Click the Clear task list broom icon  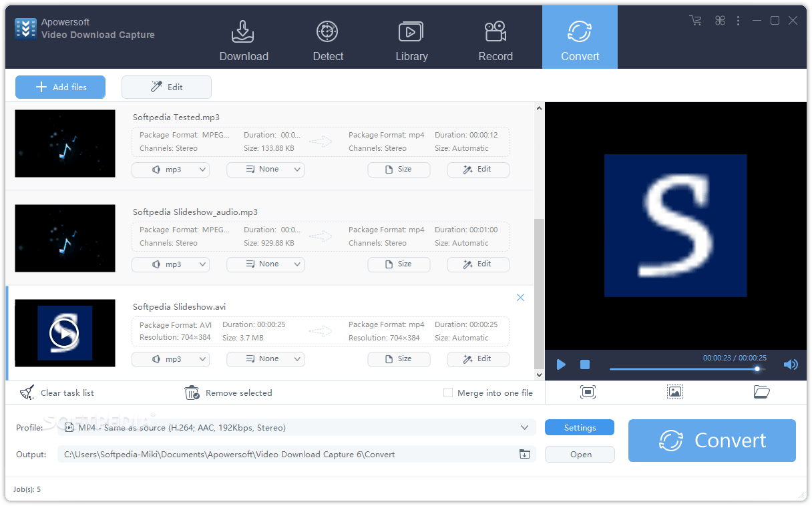27,393
